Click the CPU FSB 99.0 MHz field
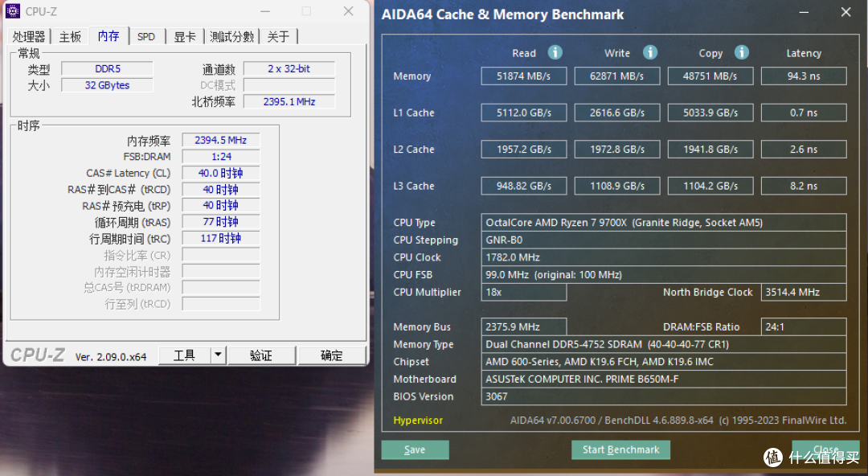 (664, 274)
